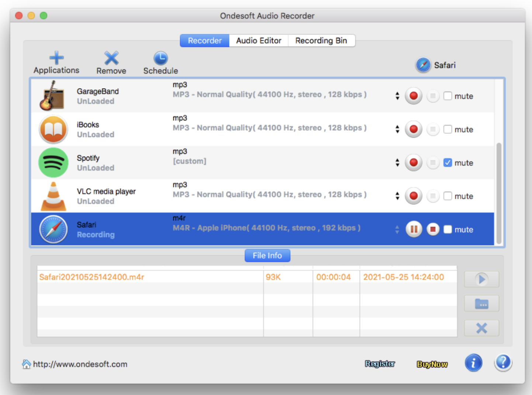The image size is (532, 395).
Task: Click the Remove X icon
Action: click(x=111, y=58)
